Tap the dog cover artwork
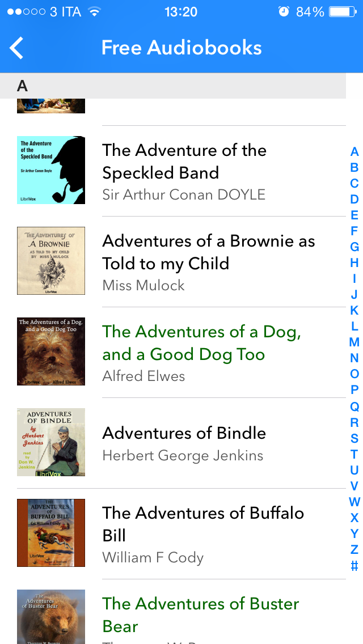Viewport: 363px width, 644px height. tap(51, 351)
